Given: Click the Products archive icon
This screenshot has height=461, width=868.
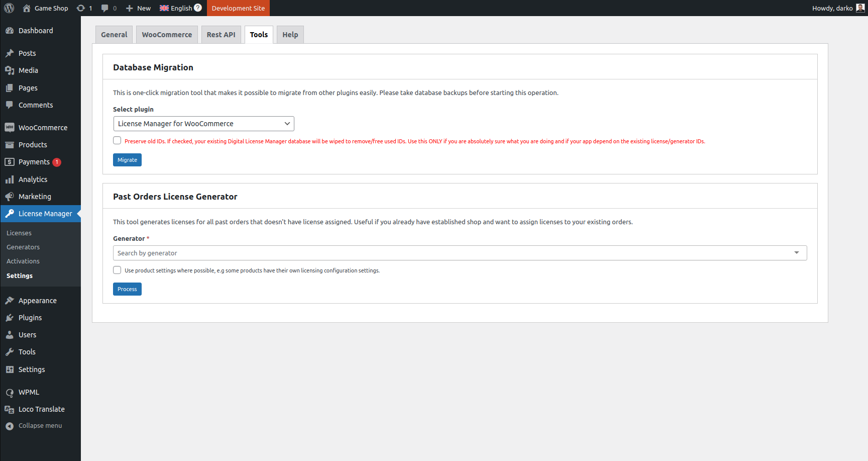Looking at the screenshot, I should (10, 145).
